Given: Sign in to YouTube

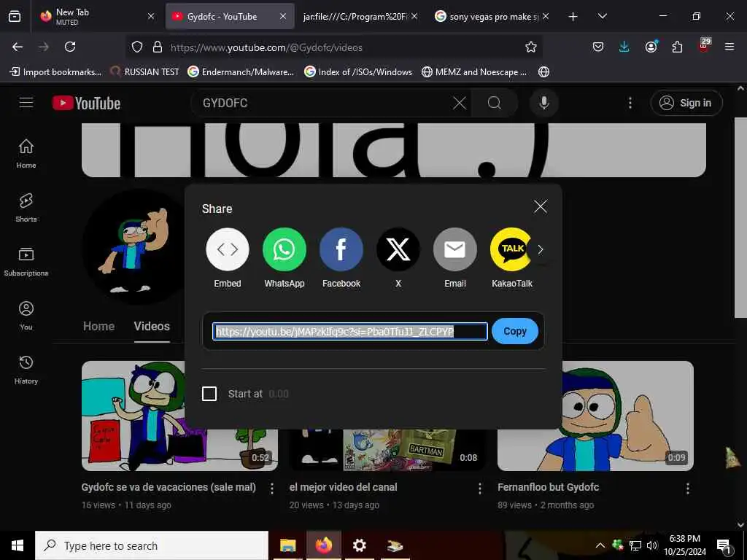Looking at the screenshot, I should point(686,103).
